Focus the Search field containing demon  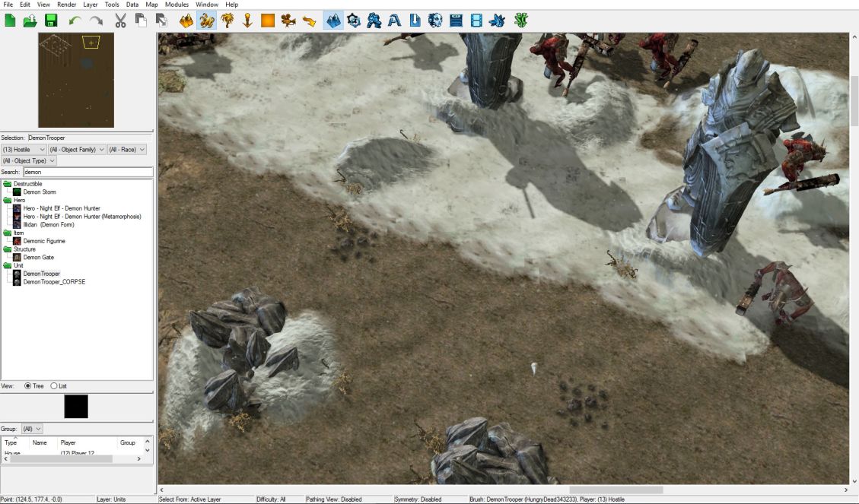87,172
